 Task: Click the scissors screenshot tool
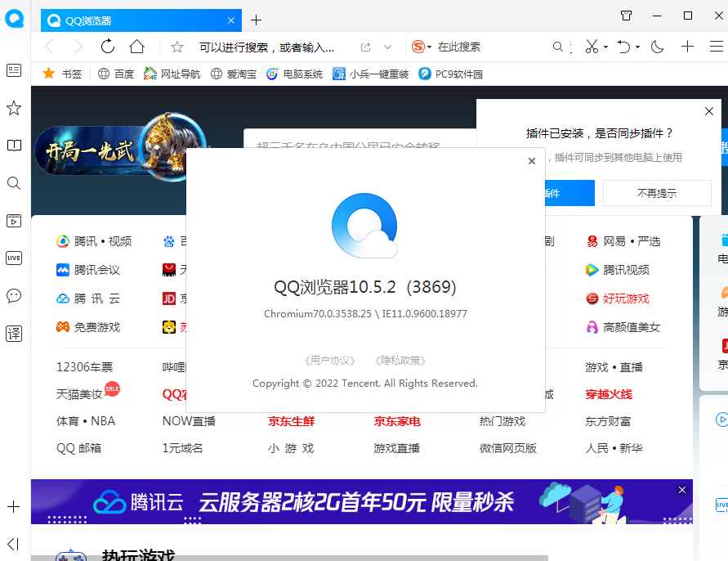pyautogui.click(x=592, y=47)
